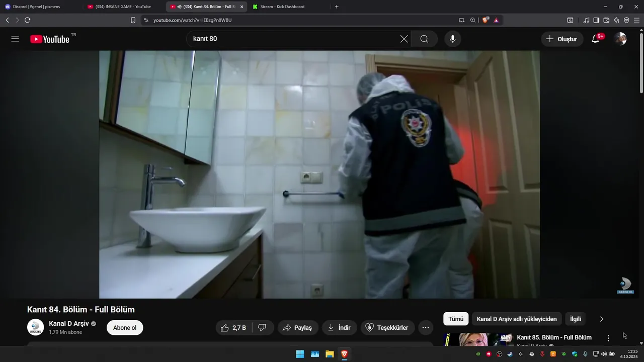Screen dimensions: 644x362
Task: Show more filter chips with the arrow
Action: tap(601, 319)
